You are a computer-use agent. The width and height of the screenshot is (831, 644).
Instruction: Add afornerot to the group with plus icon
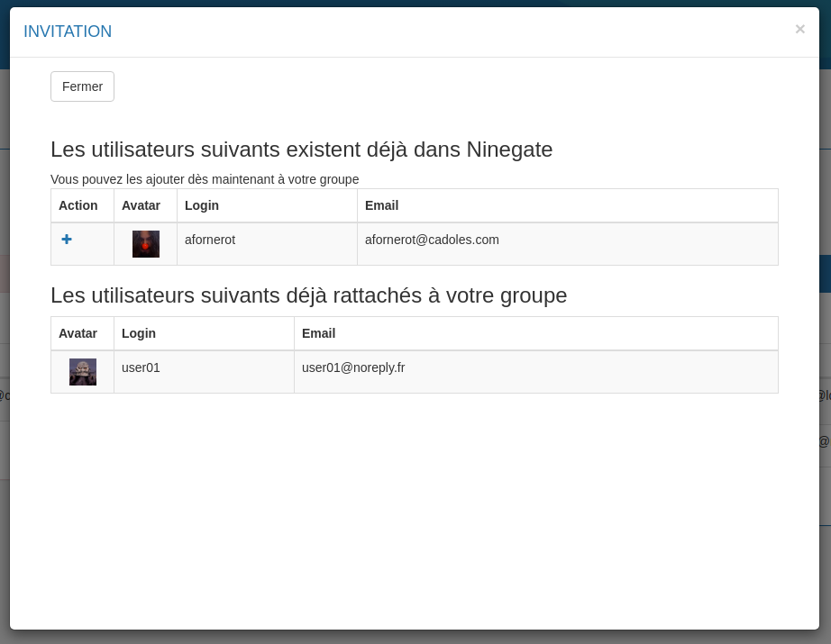click(x=67, y=240)
